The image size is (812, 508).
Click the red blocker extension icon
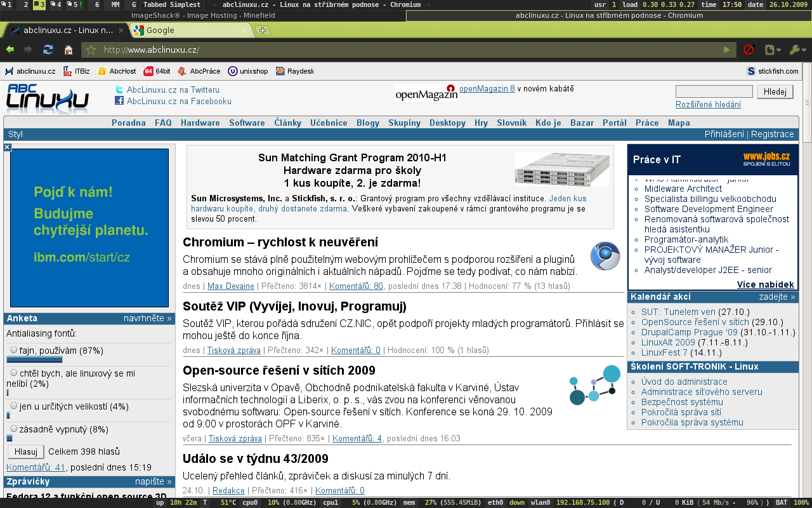pos(749,50)
